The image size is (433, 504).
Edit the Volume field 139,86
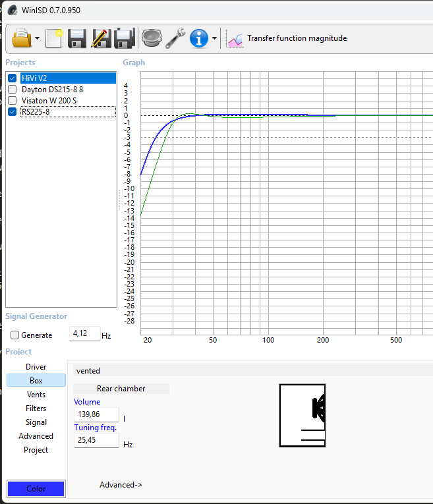pos(96,414)
